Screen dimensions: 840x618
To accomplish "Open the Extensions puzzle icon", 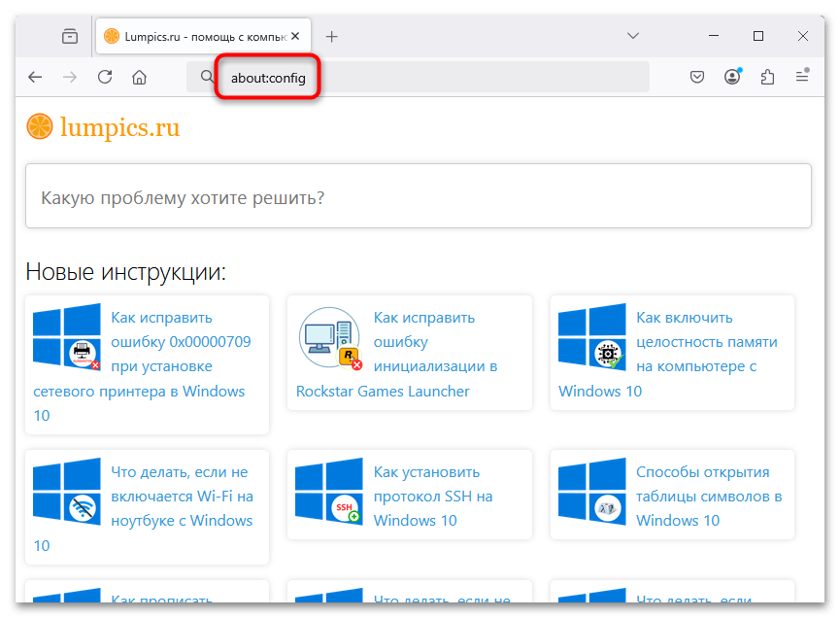I will point(767,77).
